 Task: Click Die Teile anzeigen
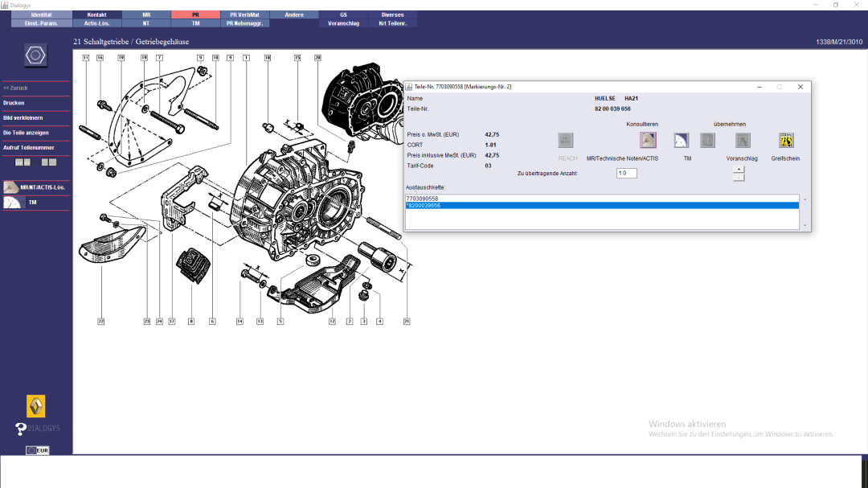coord(26,133)
